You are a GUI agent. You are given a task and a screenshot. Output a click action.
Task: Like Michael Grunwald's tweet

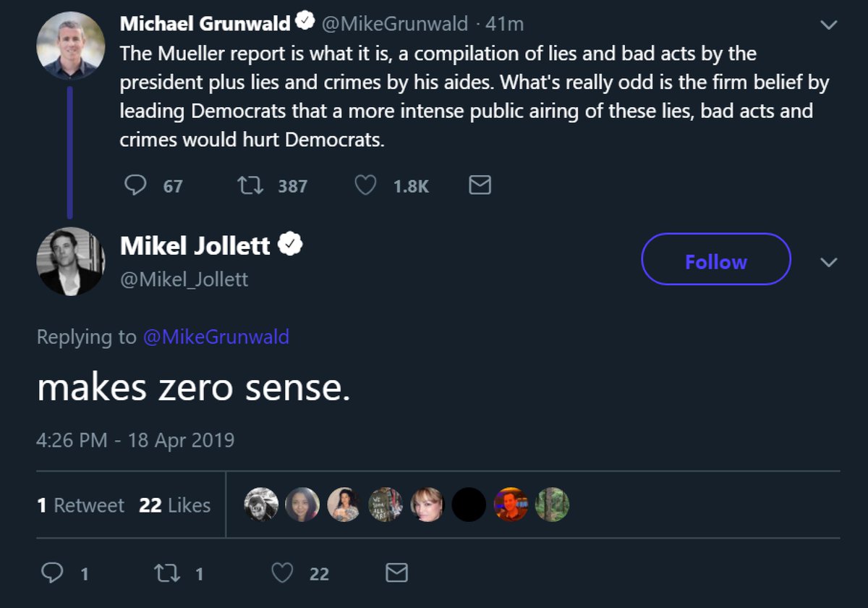pyautogui.click(x=365, y=185)
